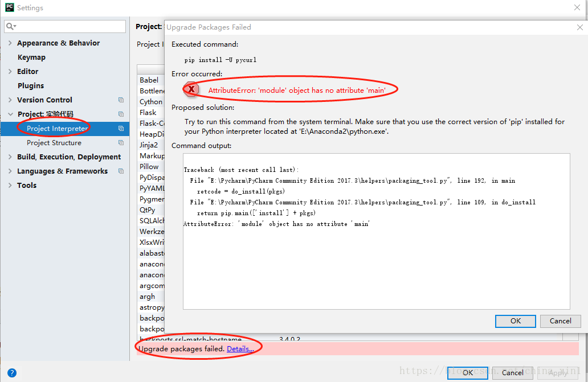Image resolution: width=588 pixels, height=382 pixels.
Task: Click the 'pip install -U pycurl' command text
Action: coord(220,60)
